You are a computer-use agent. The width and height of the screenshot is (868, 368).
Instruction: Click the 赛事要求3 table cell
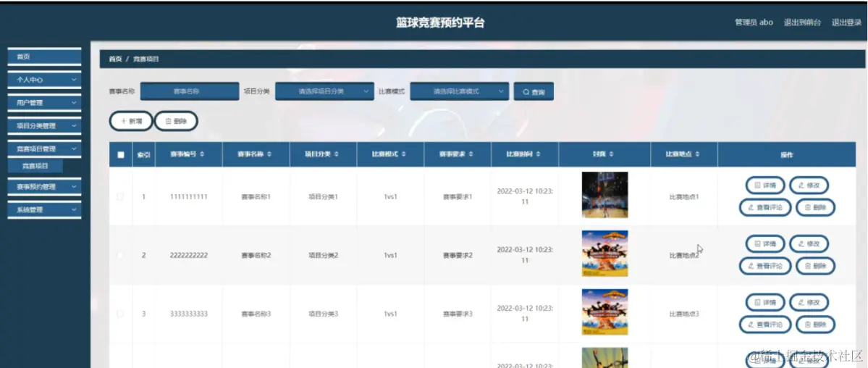click(458, 314)
